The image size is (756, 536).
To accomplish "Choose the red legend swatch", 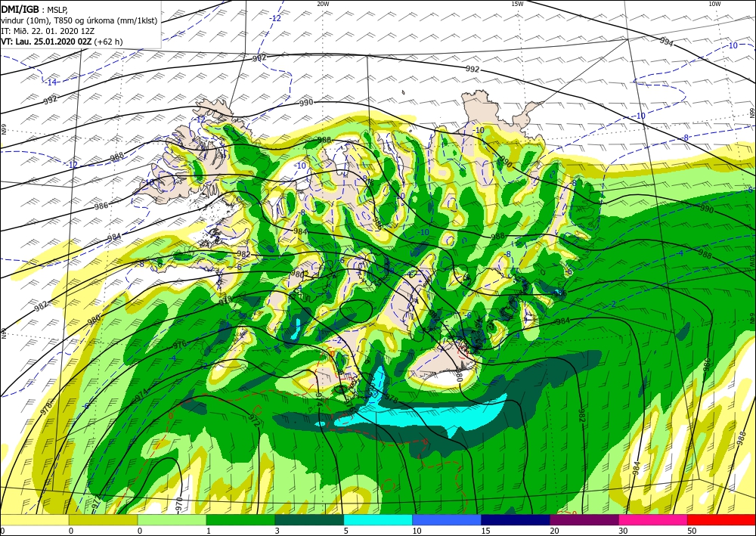I will (x=722, y=519).
